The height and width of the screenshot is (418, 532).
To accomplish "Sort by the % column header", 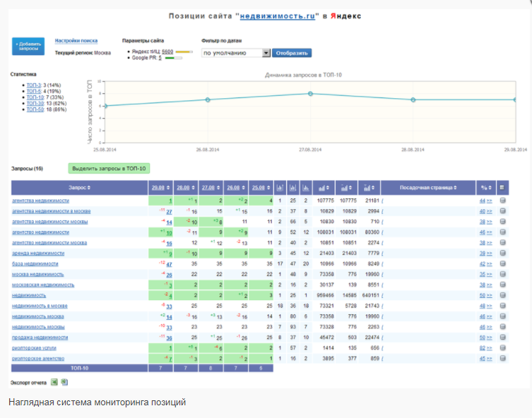I will (x=485, y=188).
